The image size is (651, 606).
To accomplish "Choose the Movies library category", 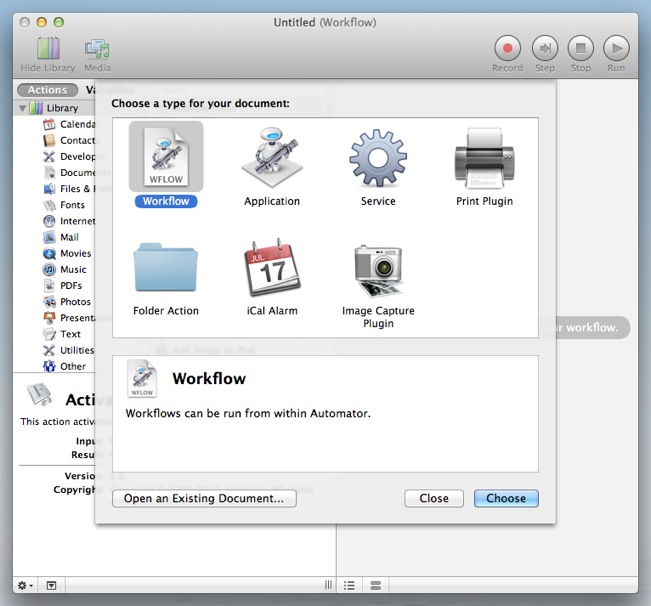I will click(x=67, y=253).
